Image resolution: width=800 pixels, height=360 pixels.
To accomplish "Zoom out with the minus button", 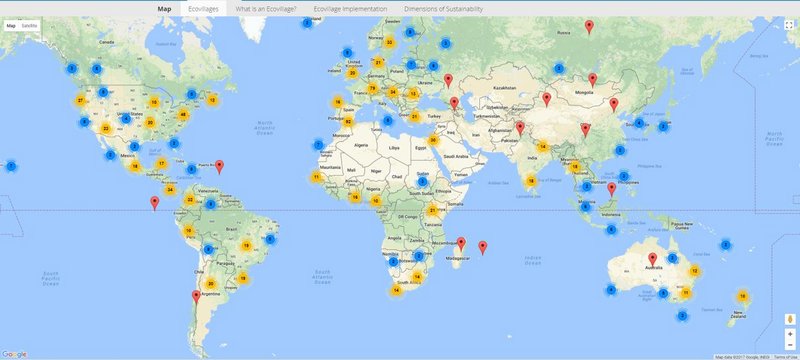I will tap(790, 345).
